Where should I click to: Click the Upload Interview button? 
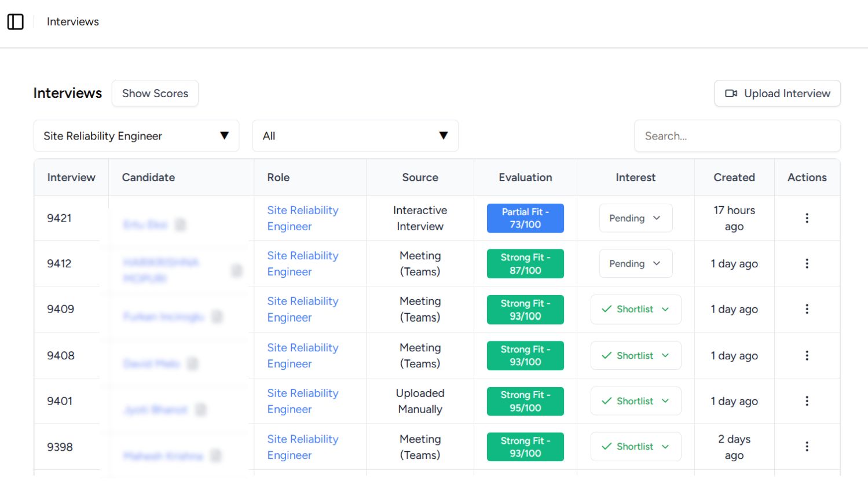[777, 93]
